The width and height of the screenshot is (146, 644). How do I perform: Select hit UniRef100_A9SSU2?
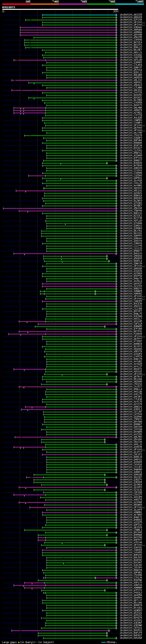[131, 372]
